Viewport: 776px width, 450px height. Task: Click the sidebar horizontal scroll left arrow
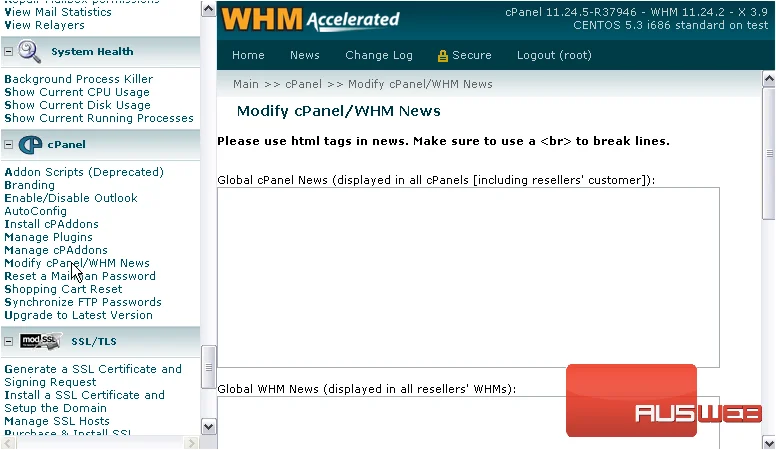click(x=8, y=443)
